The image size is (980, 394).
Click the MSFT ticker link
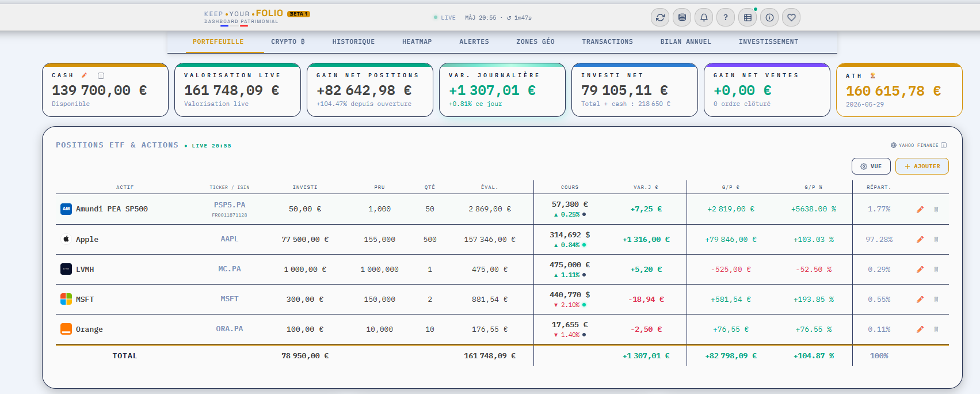point(230,299)
